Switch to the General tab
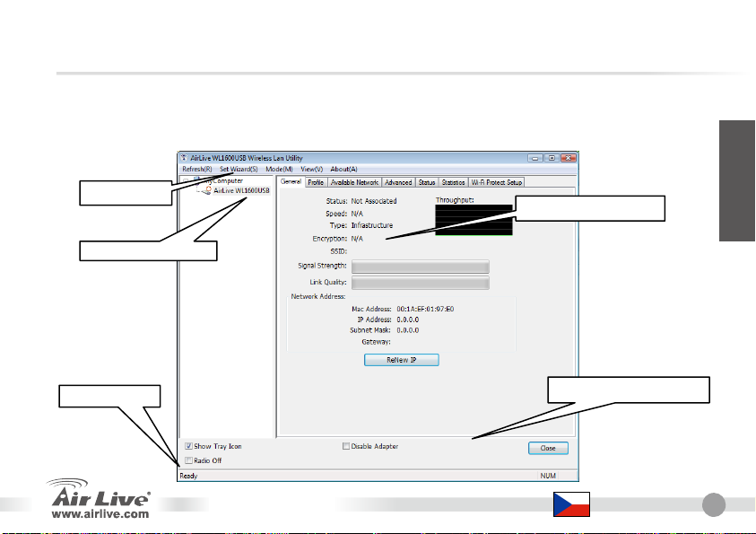Viewport: 756px width, 534px height. [x=291, y=182]
